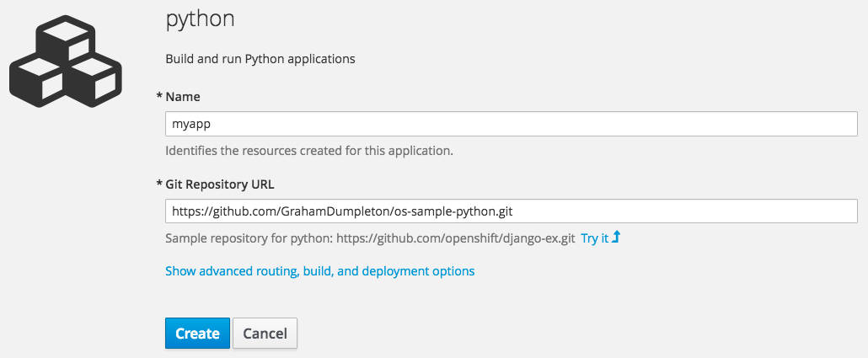Screen dimensions: 868x358
Task: Focus the Name field containing myapp
Action: [x=511, y=124]
